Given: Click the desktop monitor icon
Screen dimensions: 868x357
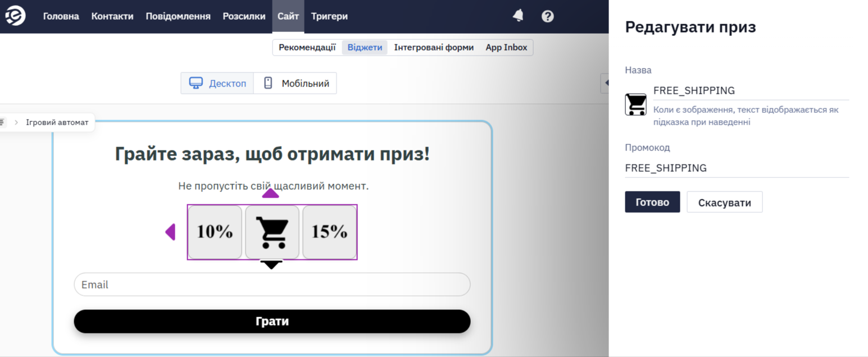Looking at the screenshot, I should (196, 83).
